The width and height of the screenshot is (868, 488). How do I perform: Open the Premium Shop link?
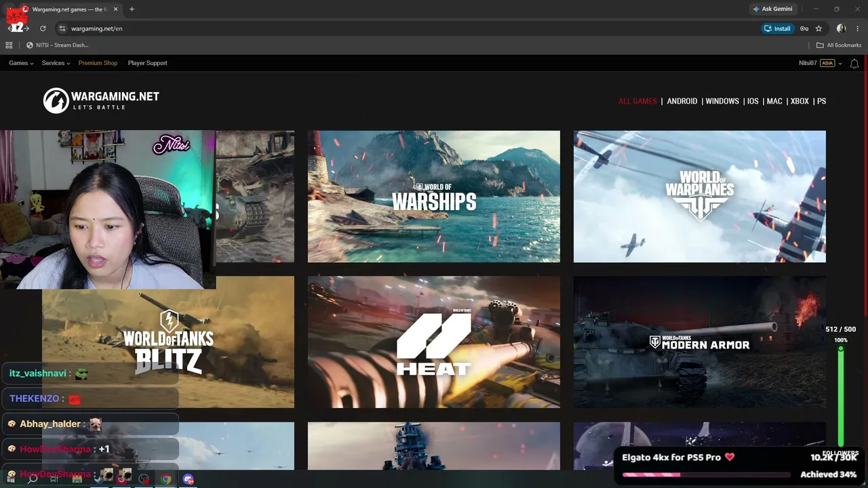coord(98,63)
